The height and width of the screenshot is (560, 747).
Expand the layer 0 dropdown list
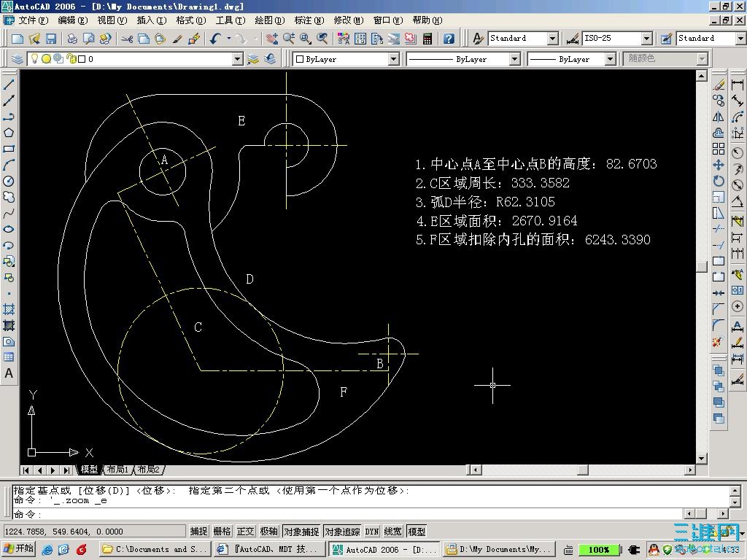tap(238, 59)
